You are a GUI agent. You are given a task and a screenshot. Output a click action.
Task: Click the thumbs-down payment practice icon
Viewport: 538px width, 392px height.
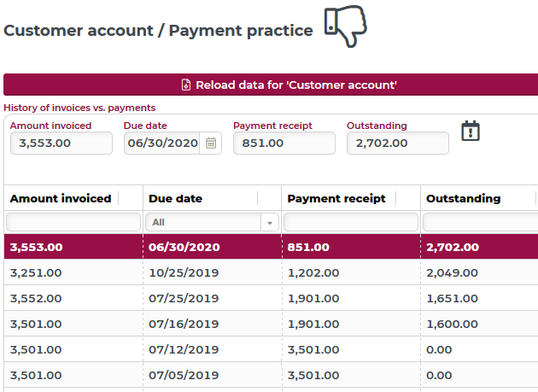click(345, 26)
